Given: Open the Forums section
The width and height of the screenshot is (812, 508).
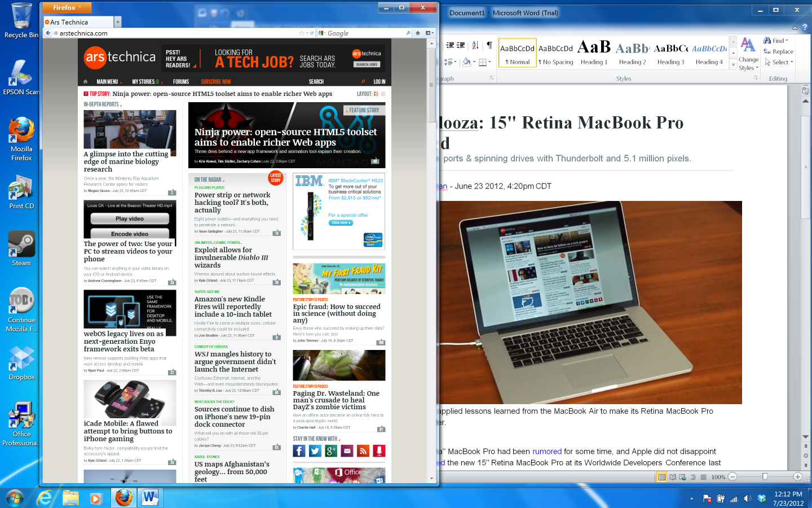Looking at the screenshot, I should click(181, 81).
